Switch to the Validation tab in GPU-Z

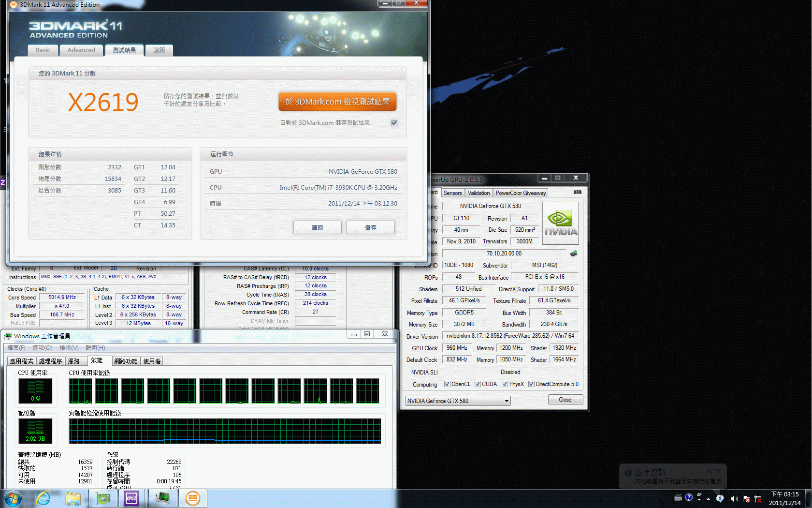point(478,193)
